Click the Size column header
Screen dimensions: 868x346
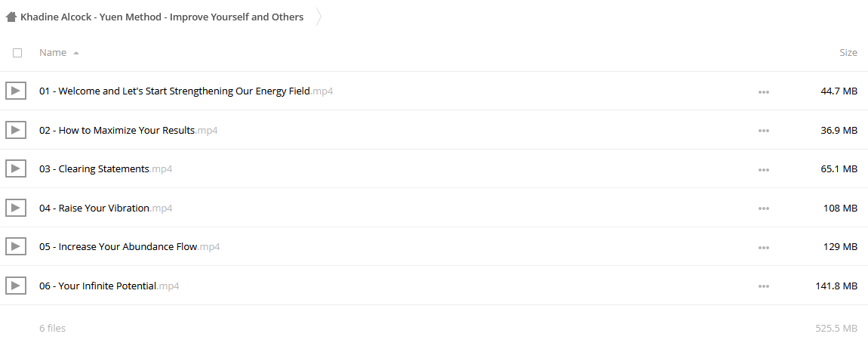pyautogui.click(x=848, y=53)
